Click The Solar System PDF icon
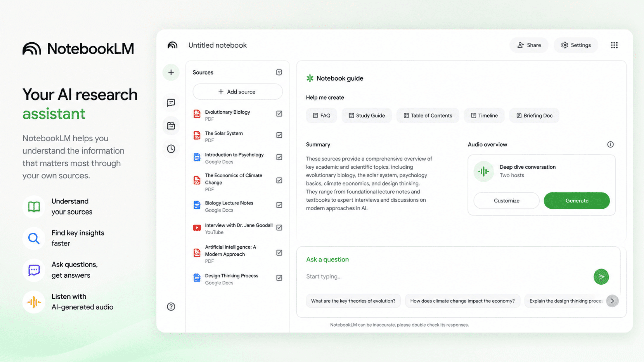 (197, 135)
